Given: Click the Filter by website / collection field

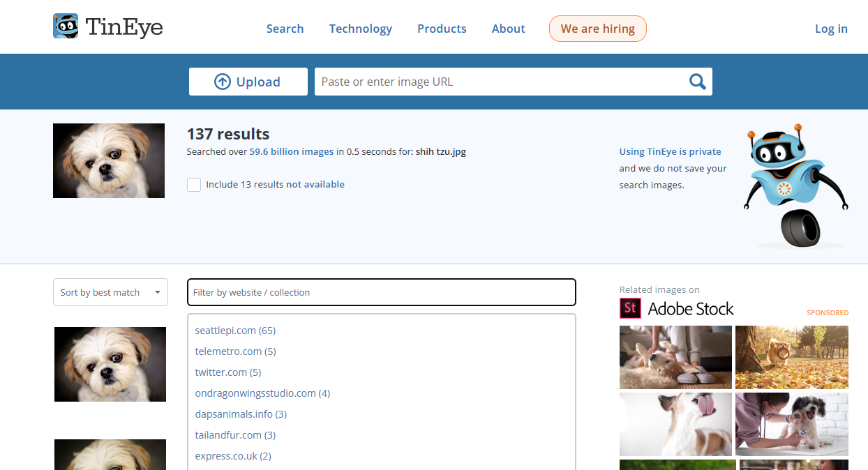Looking at the screenshot, I should pyautogui.click(x=382, y=292).
